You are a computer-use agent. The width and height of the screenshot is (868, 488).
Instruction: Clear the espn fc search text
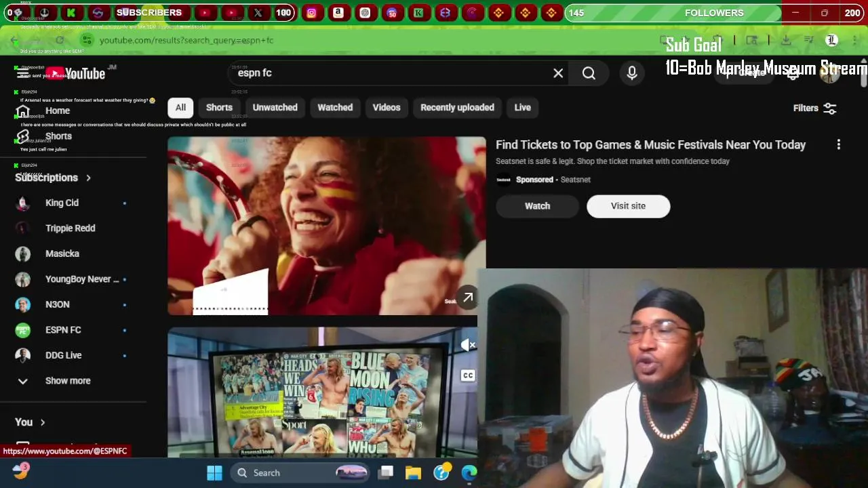click(558, 73)
